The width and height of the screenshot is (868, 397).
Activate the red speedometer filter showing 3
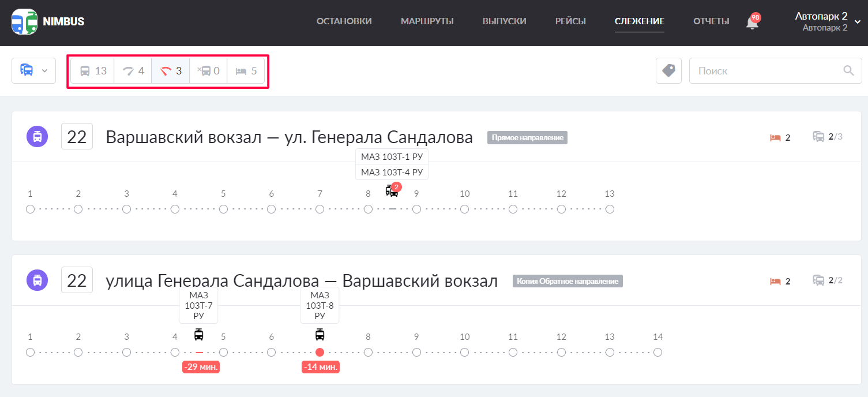point(171,70)
